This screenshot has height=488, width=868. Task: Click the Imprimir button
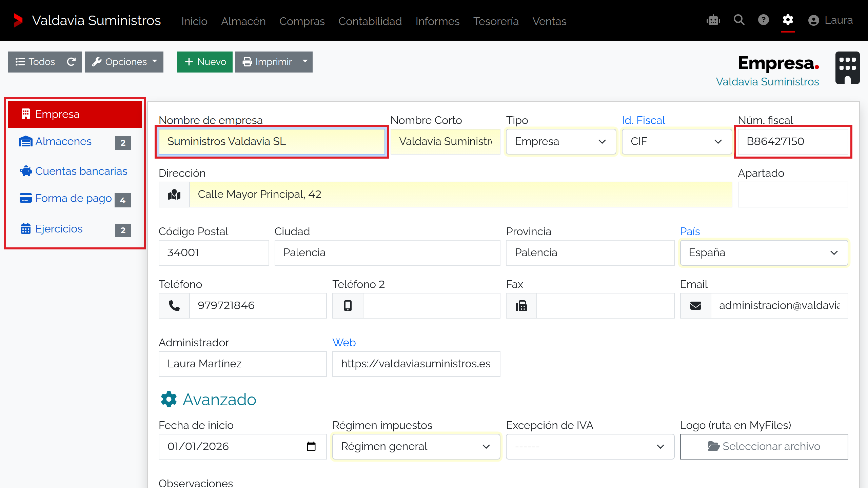[267, 62]
